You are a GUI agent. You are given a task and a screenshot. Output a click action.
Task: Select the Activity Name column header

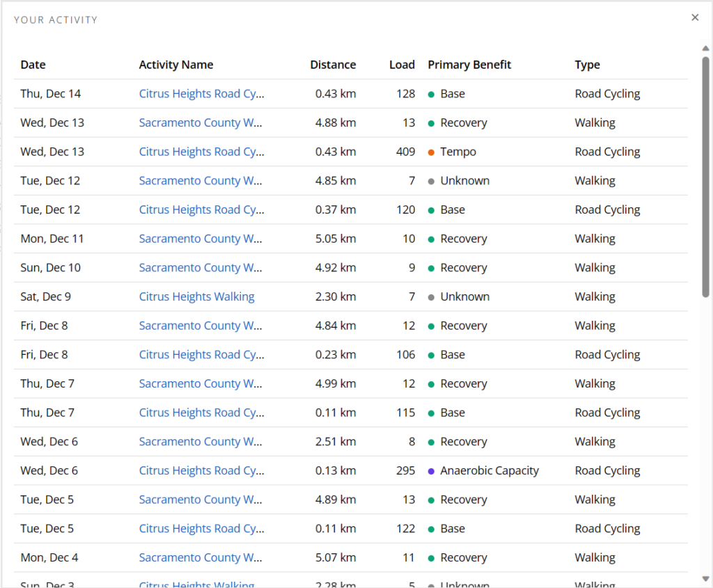[176, 65]
